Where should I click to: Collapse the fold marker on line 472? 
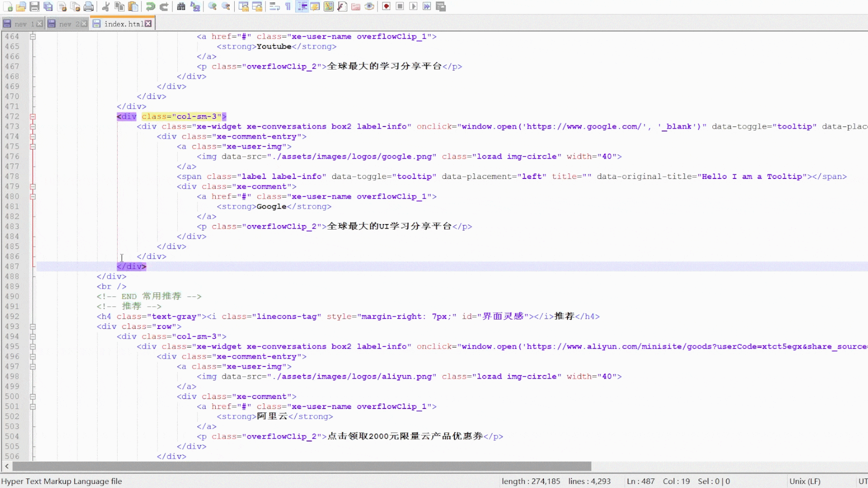click(33, 117)
